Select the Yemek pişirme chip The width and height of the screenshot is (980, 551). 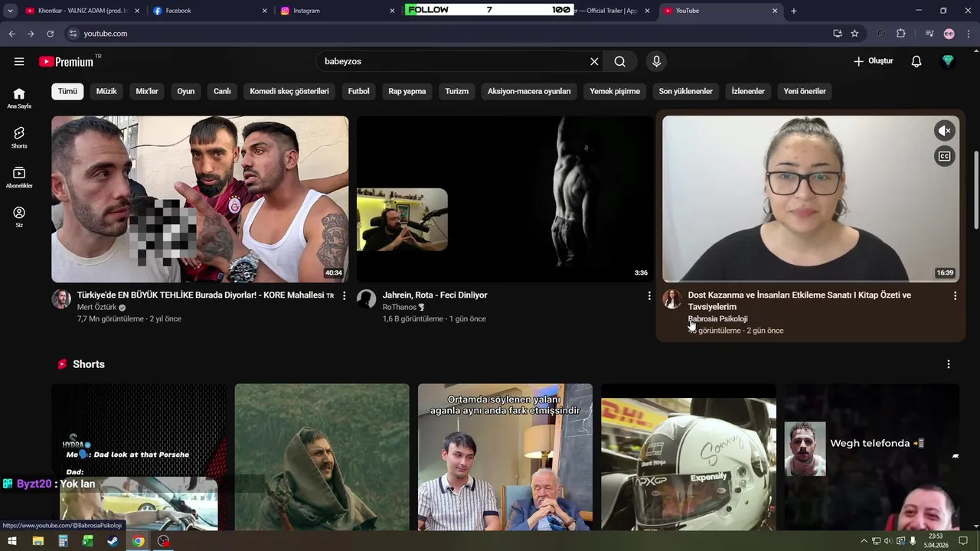(615, 91)
